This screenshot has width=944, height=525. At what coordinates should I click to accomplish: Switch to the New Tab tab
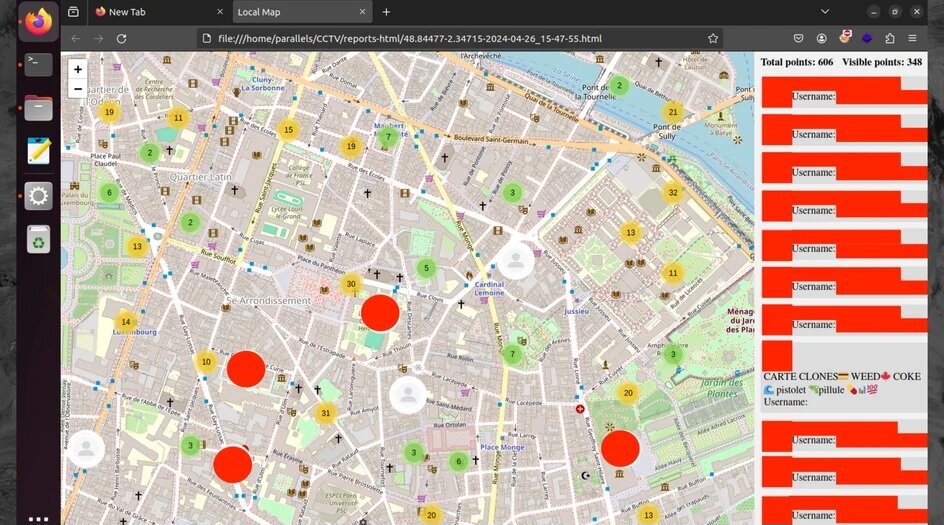click(x=160, y=12)
